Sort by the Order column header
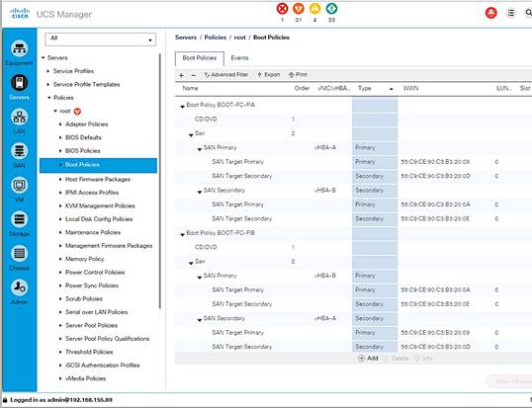 (302, 88)
